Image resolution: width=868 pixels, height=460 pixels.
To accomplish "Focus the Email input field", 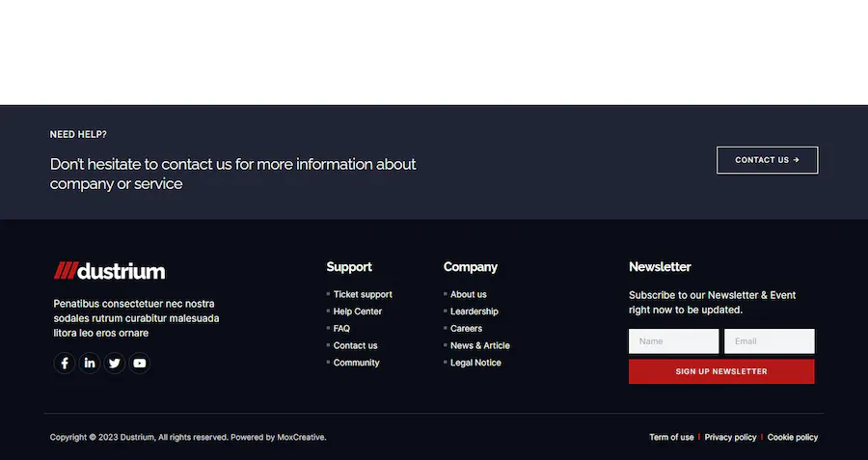I will [x=769, y=341].
